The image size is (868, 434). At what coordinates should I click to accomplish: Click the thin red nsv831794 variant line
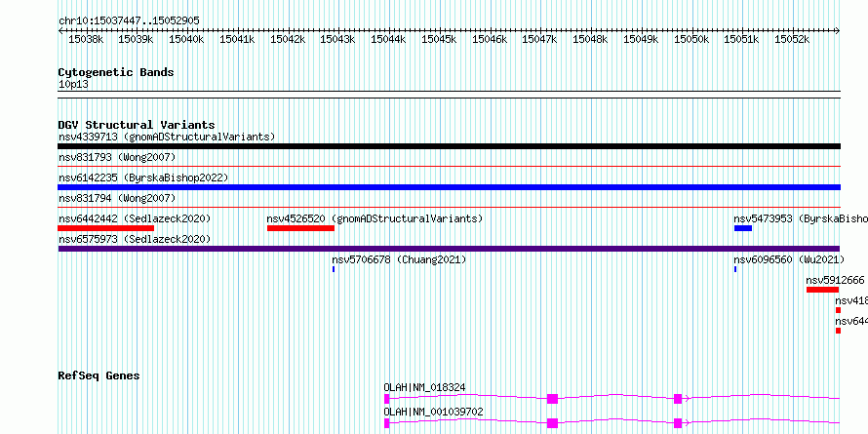point(449,207)
